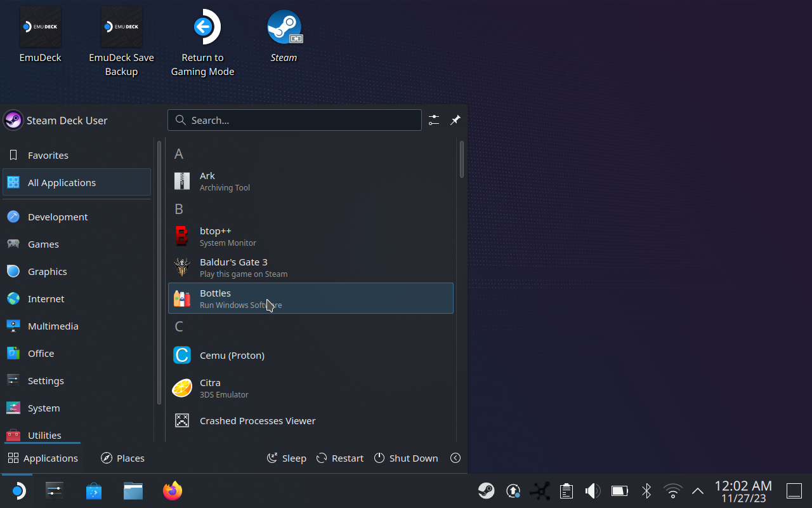The height and width of the screenshot is (508, 812).
Task: Launch btop++ system monitor
Action: [311, 236]
